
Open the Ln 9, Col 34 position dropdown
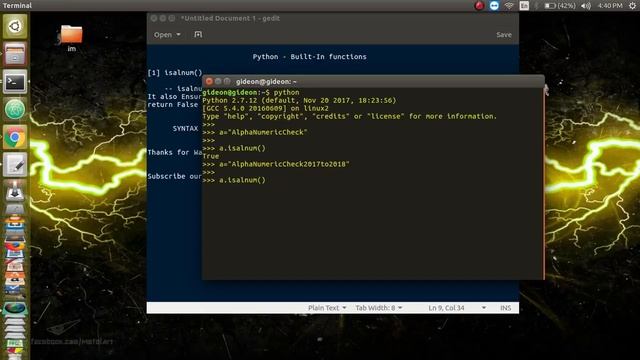[457, 308]
